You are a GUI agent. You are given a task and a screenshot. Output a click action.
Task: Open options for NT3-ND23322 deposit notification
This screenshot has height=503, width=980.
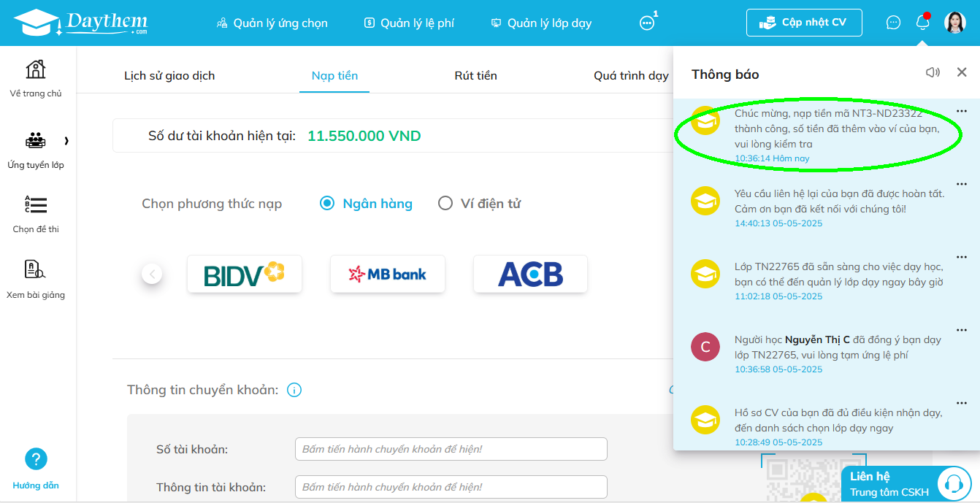[961, 111]
